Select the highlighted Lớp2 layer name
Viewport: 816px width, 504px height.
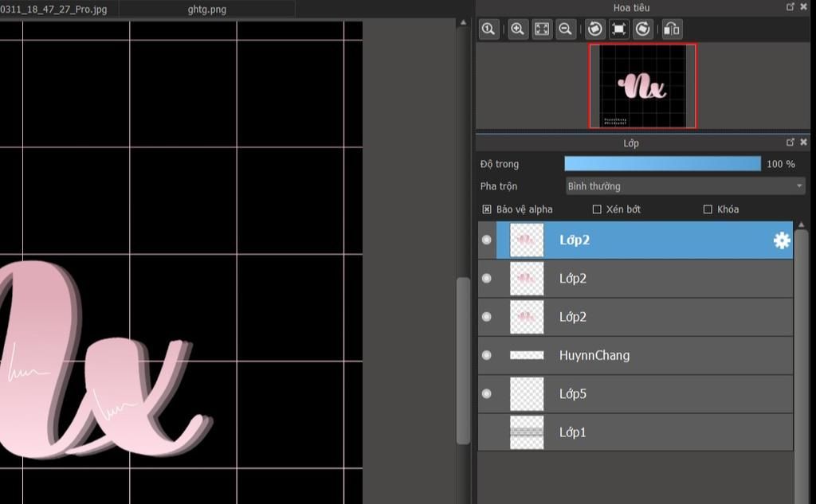point(575,240)
